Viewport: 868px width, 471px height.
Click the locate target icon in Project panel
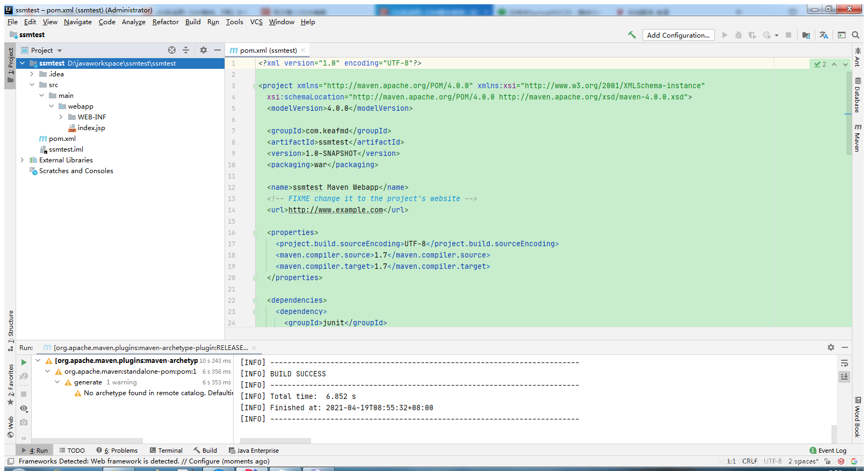[172, 50]
